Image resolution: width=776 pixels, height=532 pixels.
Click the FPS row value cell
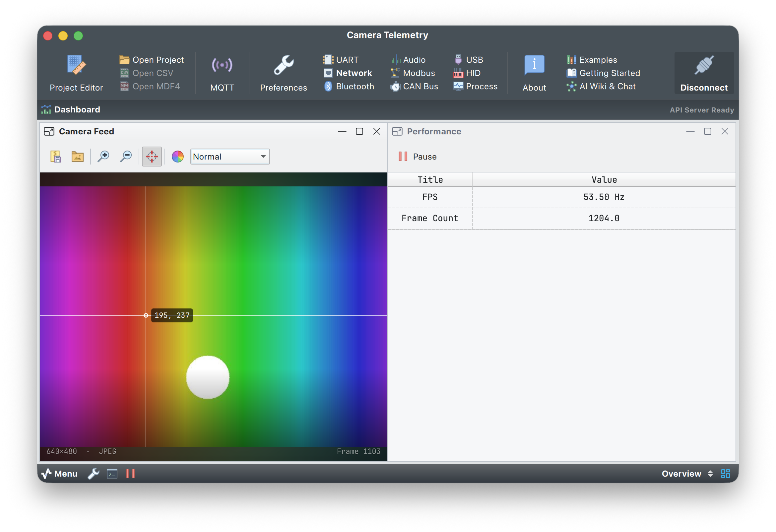603,197
